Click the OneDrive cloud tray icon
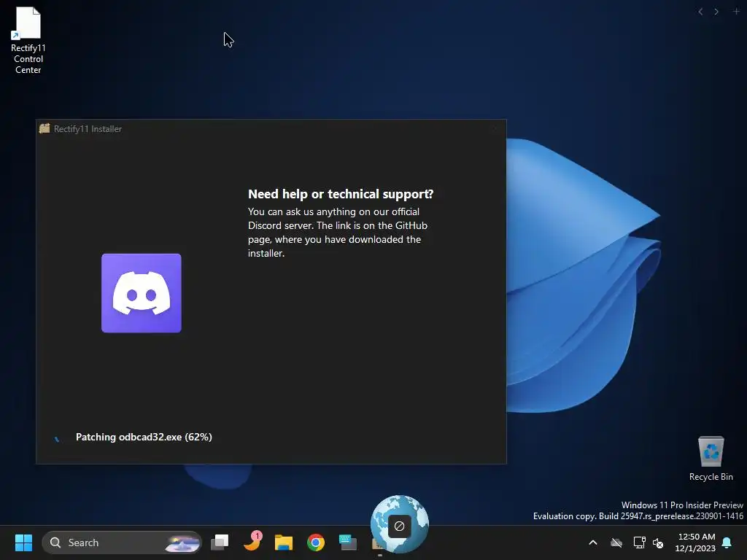Image resolution: width=747 pixels, height=560 pixels. tap(616, 542)
